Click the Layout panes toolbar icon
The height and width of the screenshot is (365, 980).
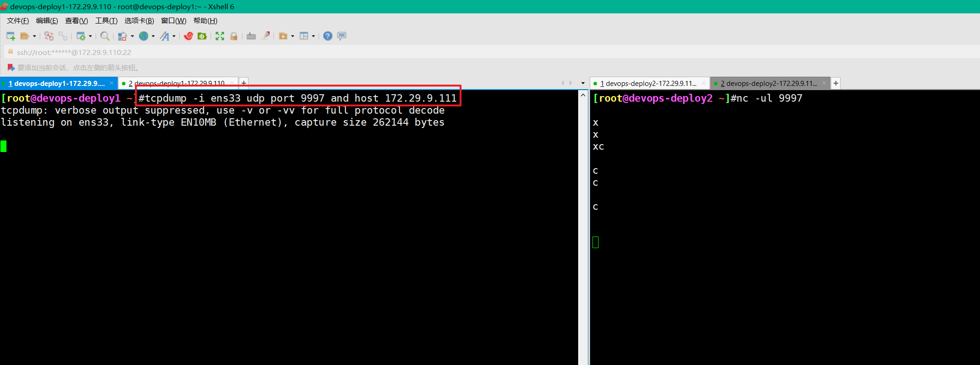tap(304, 36)
